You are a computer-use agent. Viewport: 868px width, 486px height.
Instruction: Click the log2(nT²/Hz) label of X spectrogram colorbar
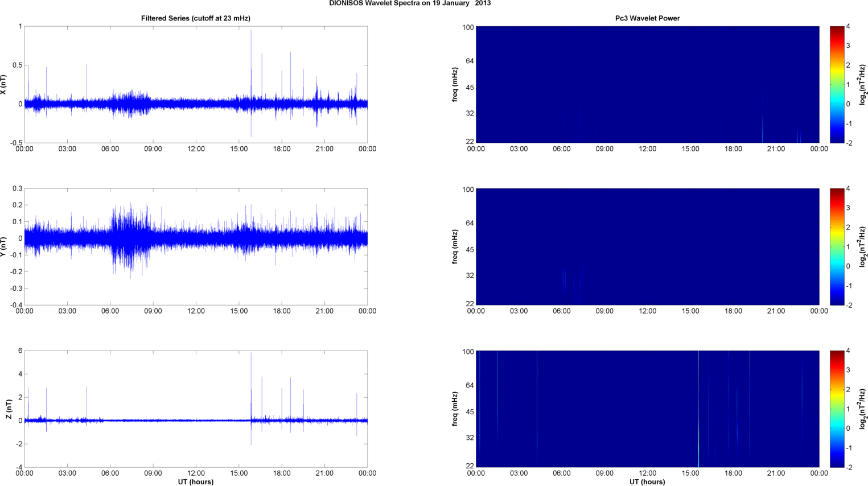click(x=863, y=85)
